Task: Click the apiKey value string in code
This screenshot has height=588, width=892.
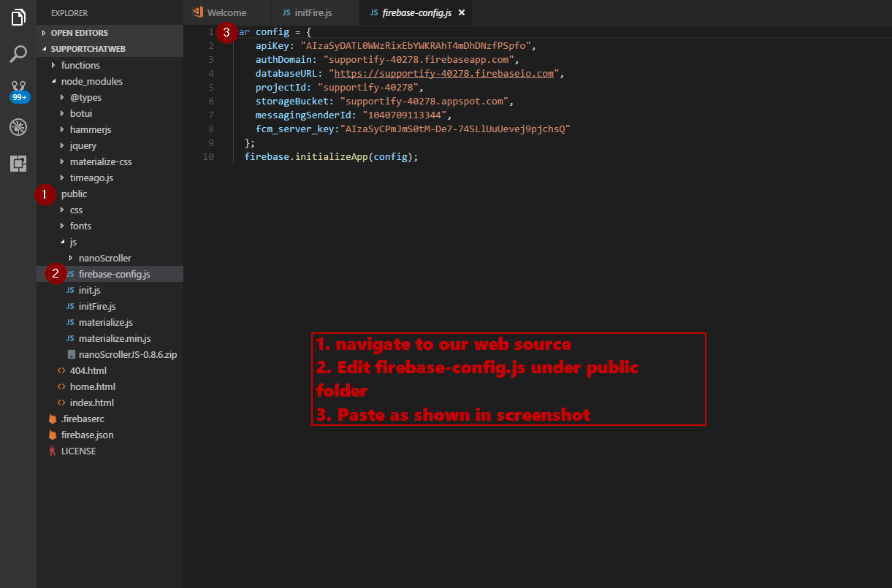Action: point(416,46)
